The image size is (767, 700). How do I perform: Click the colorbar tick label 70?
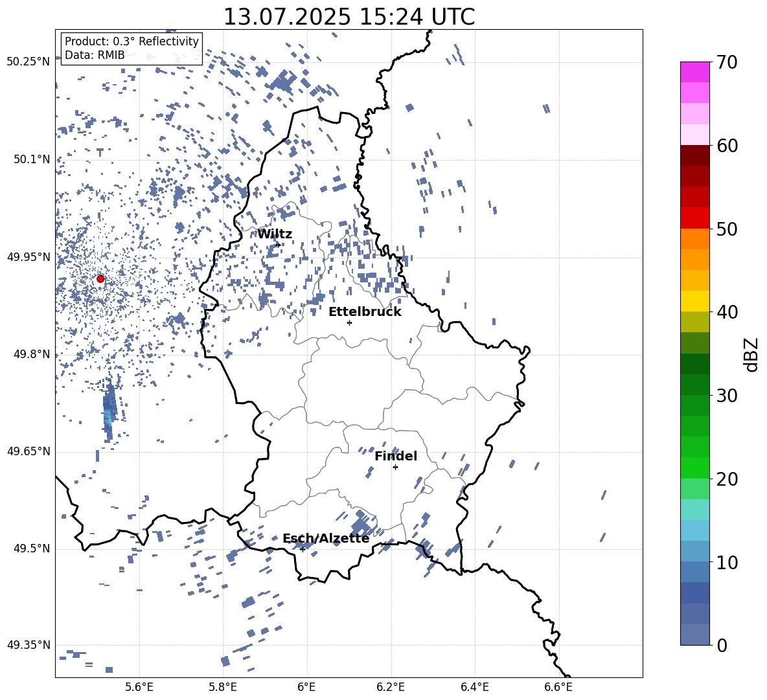pyautogui.click(x=727, y=63)
